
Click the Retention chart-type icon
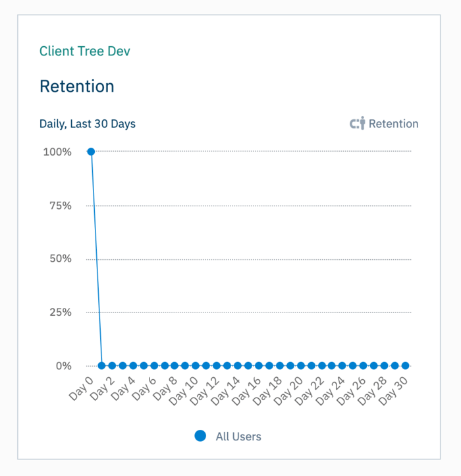point(357,123)
